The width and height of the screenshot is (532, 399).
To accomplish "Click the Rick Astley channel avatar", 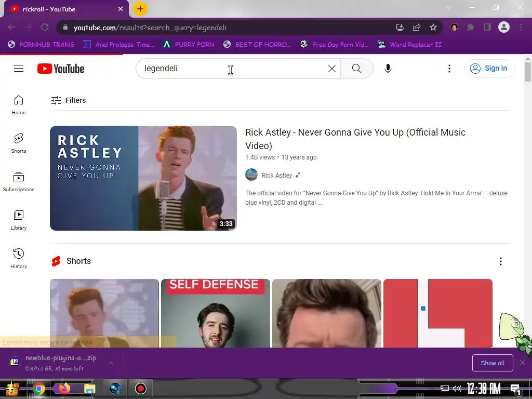I will click(251, 175).
